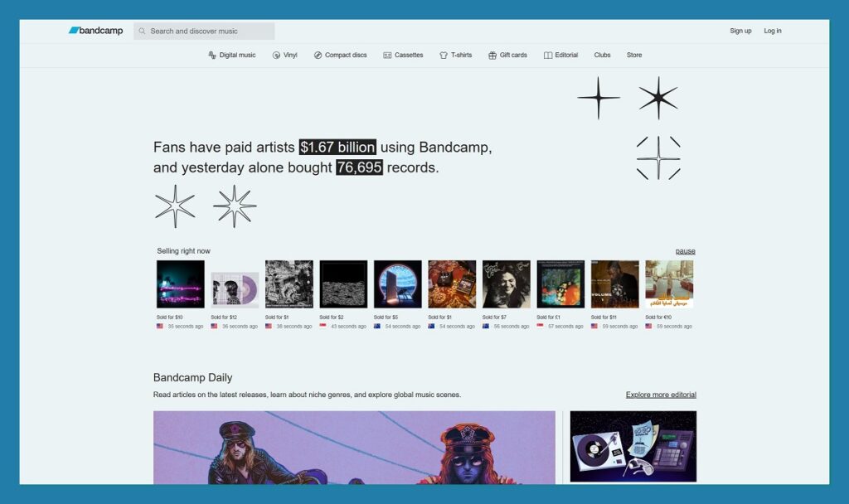
Task: Click the Compact discs icon
Action: pyautogui.click(x=318, y=56)
